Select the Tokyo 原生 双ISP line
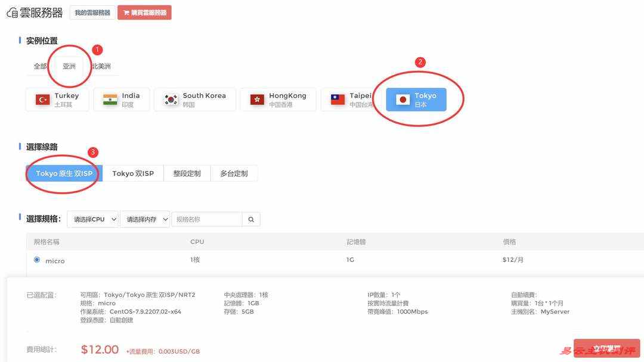644x362 pixels. point(64,174)
